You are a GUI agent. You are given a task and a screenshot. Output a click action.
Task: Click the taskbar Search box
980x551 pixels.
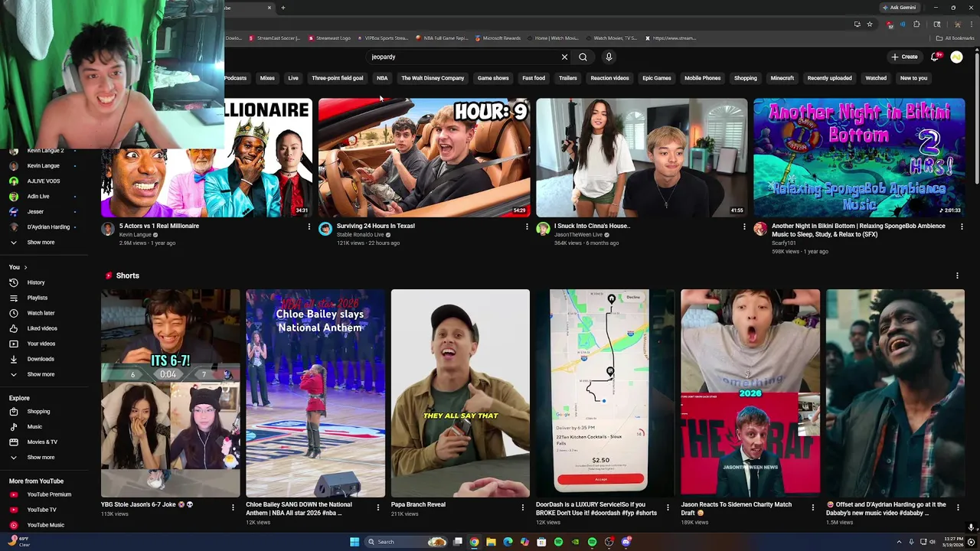click(x=406, y=542)
